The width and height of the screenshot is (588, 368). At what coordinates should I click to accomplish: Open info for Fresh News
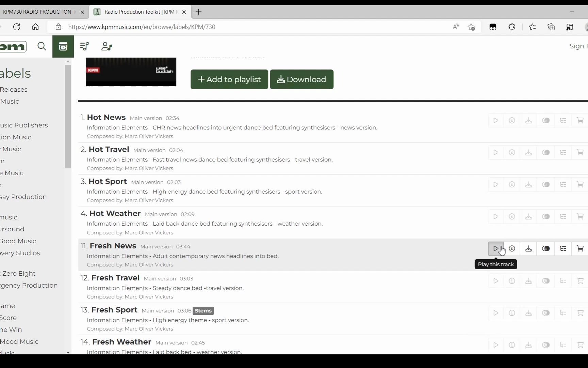click(x=512, y=248)
